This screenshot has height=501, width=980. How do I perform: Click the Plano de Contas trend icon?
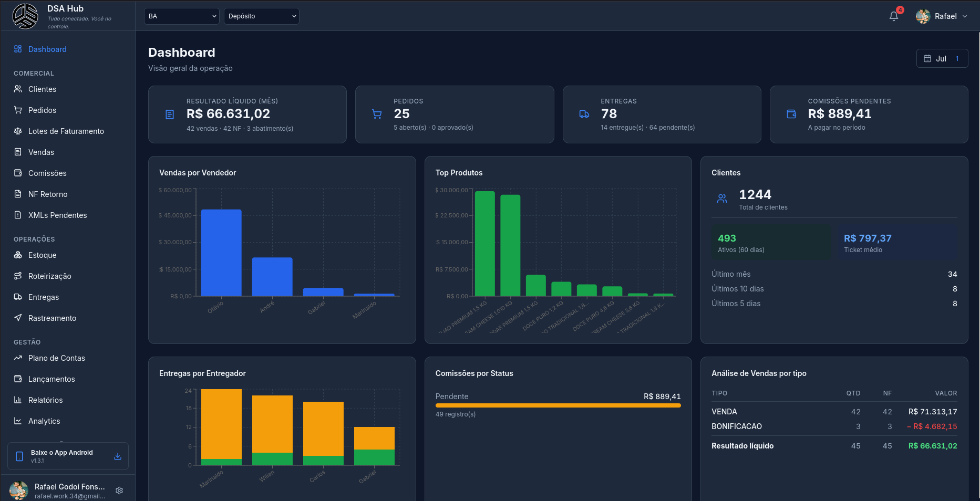point(18,358)
